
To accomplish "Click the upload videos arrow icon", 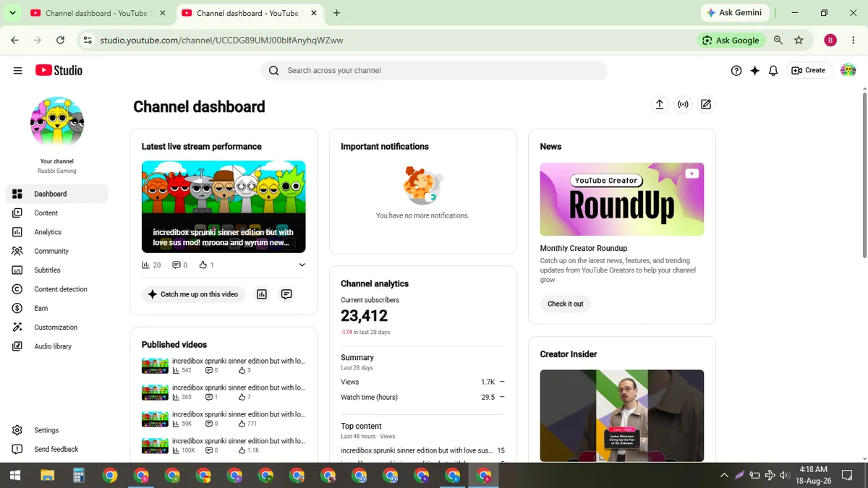I will point(660,105).
